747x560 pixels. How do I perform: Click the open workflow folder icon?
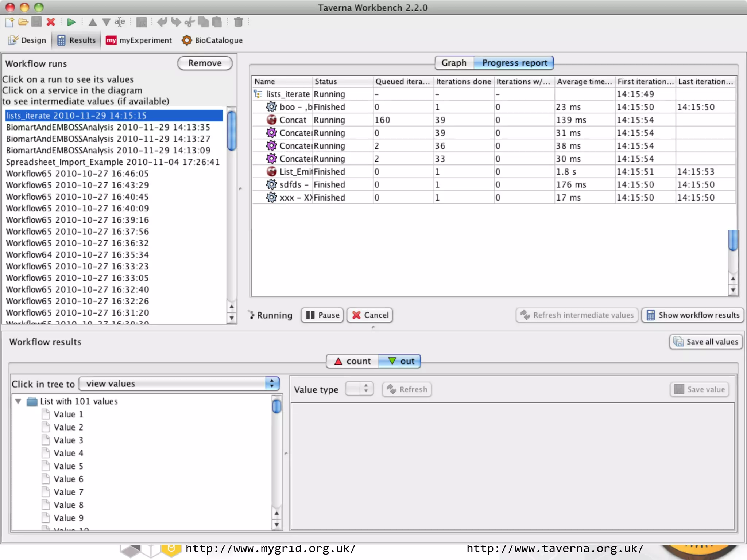[x=23, y=22]
